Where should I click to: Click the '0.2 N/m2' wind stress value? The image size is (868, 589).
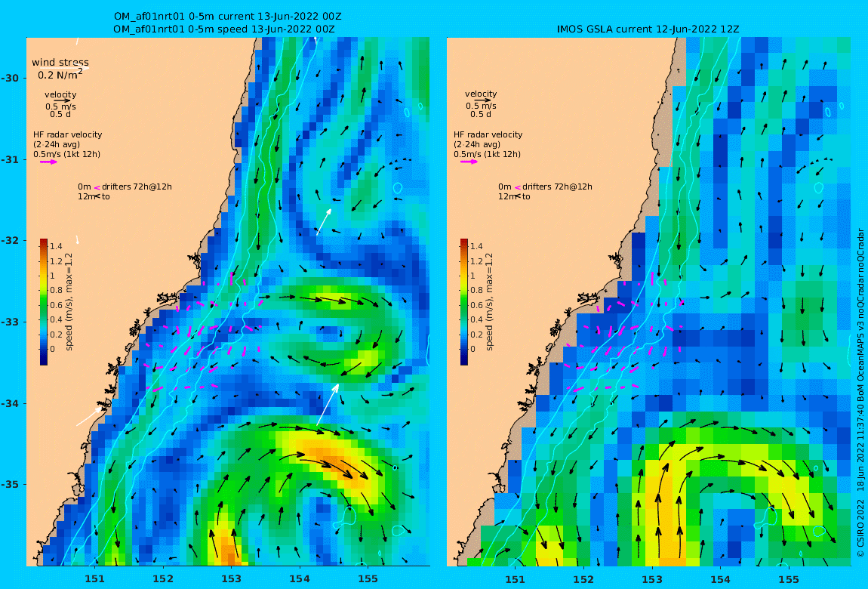pyautogui.click(x=60, y=74)
